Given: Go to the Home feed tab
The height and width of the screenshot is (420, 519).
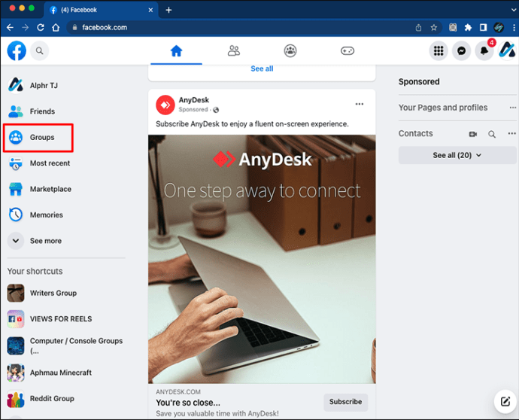Looking at the screenshot, I should coord(176,51).
